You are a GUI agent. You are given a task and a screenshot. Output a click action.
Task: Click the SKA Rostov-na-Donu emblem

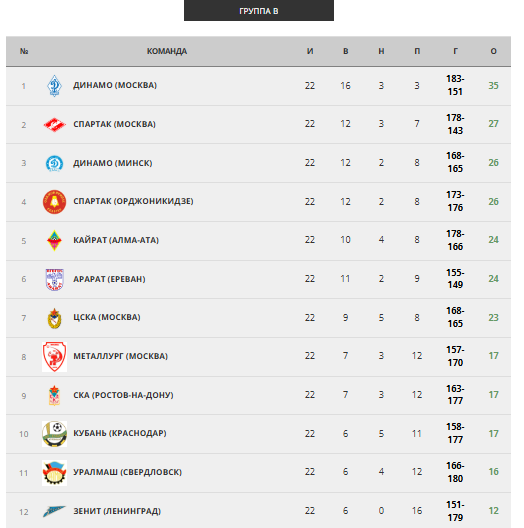[x=54, y=396]
